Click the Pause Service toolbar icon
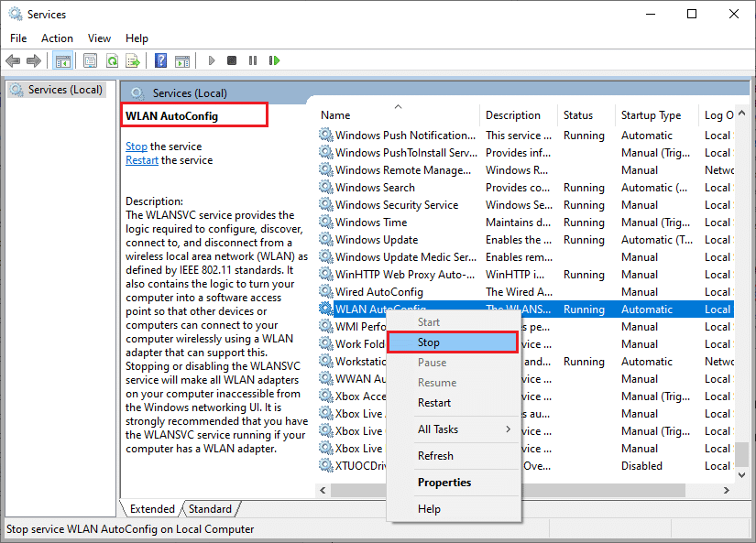This screenshot has height=543, width=756. [x=253, y=60]
